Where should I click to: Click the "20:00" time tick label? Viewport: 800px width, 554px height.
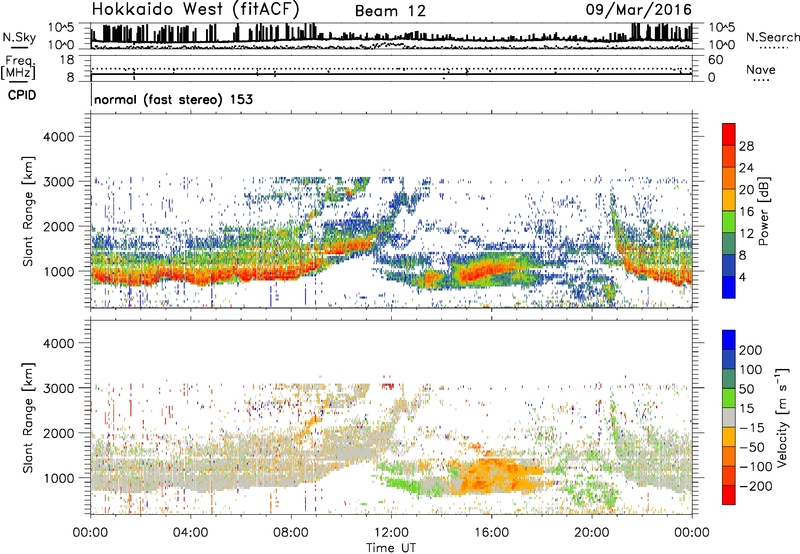point(592,533)
